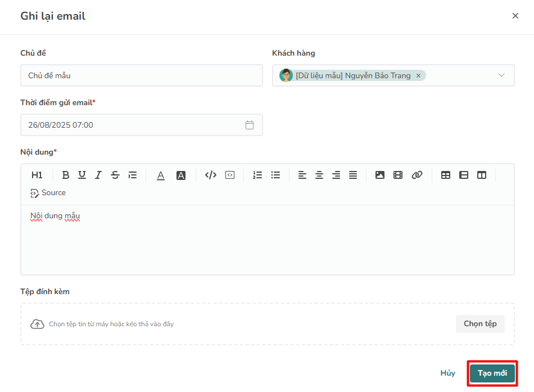Apply bold formatting in the editor
534x392 pixels.
pos(66,175)
